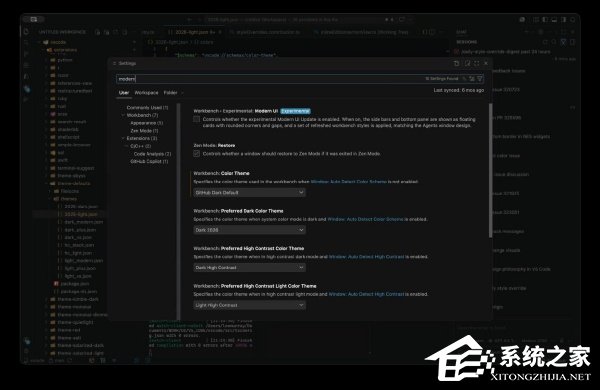The width and height of the screenshot is (600, 390).
Task: Click filter icon in Sessions panel header
Action: pos(563,42)
